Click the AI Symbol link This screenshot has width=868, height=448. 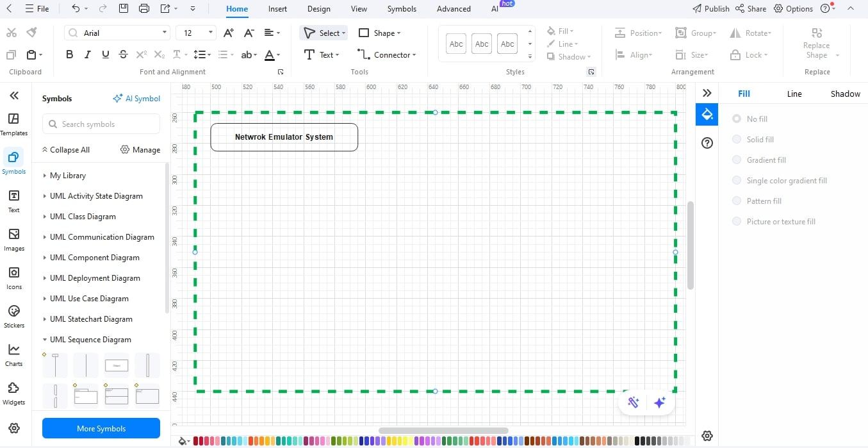pyautogui.click(x=136, y=99)
